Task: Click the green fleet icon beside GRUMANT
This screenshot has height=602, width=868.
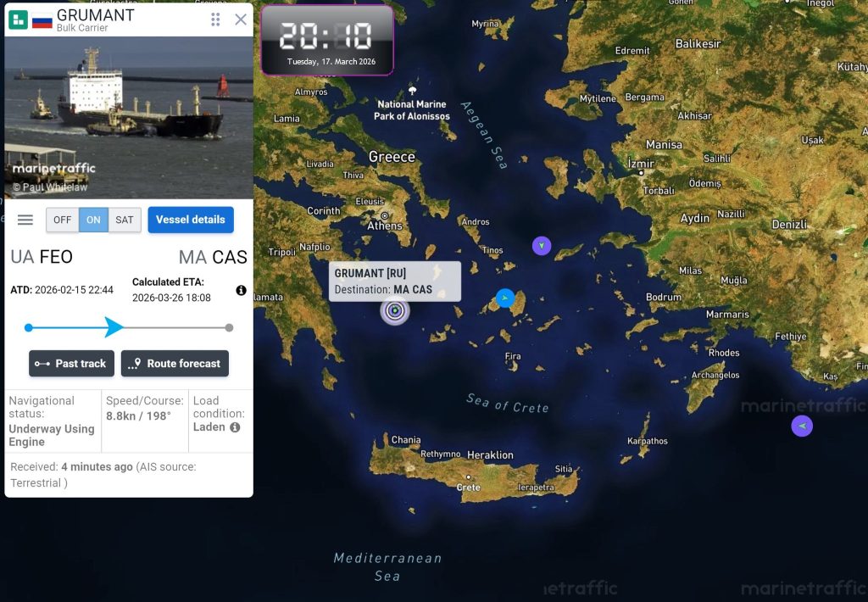Action: point(19,20)
